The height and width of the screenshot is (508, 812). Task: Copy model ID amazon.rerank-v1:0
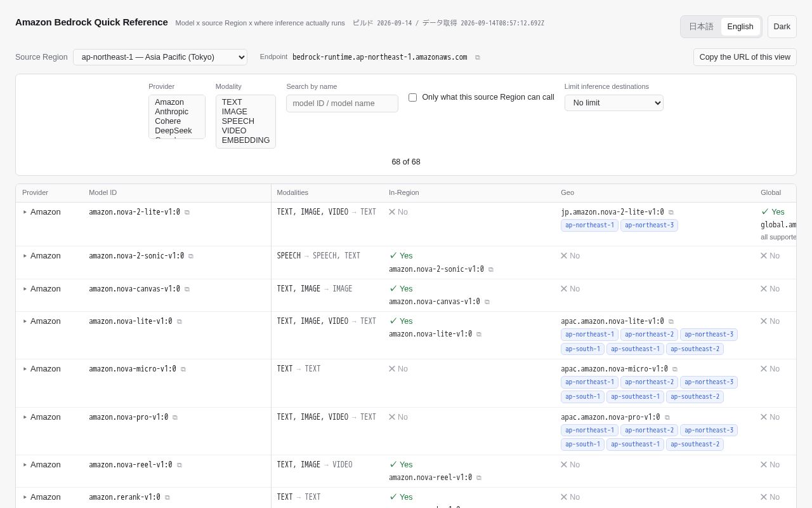click(167, 497)
